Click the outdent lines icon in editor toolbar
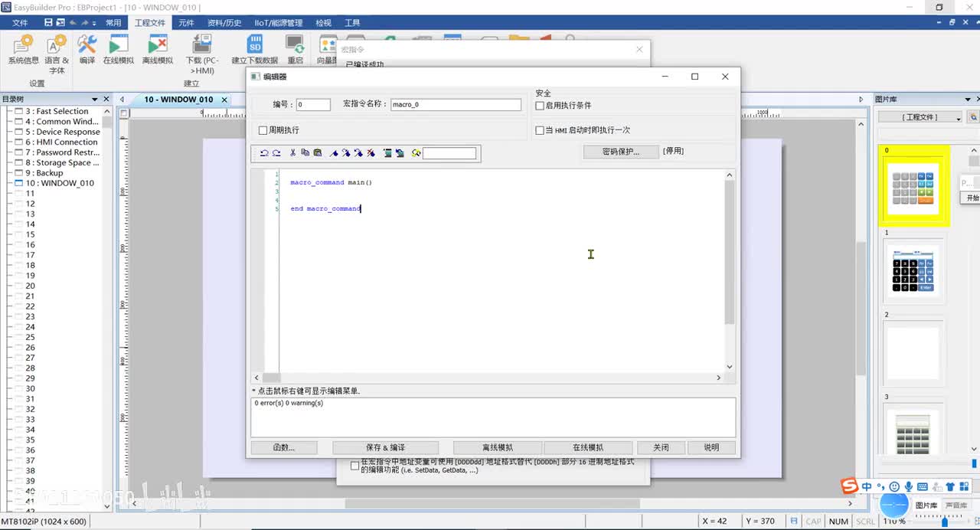 [400, 153]
